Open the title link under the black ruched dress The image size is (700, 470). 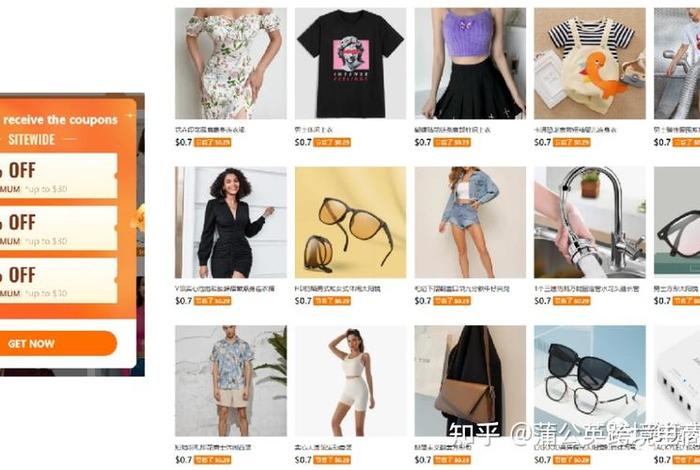(225, 289)
